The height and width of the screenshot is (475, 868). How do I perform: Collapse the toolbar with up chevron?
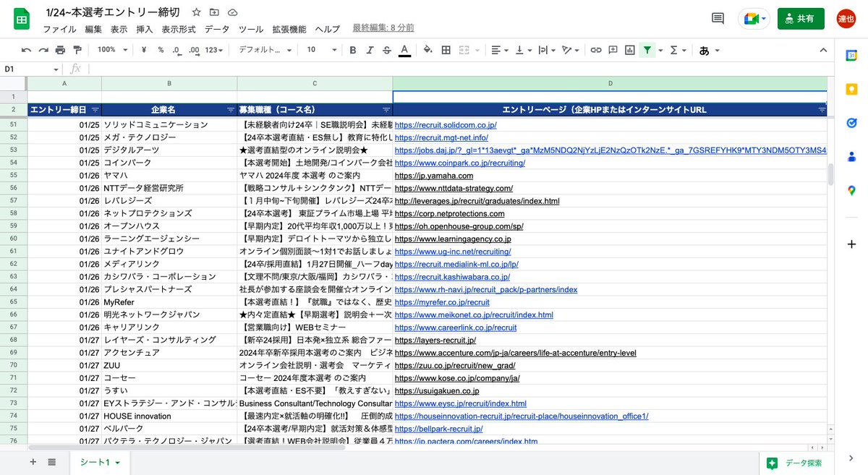point(822,50)
